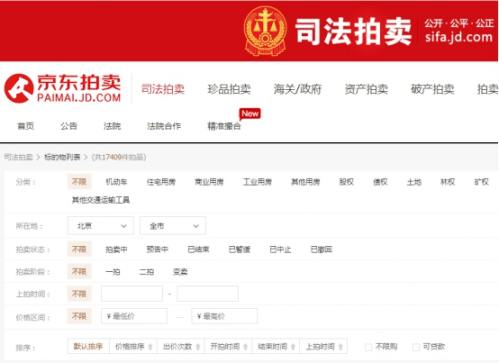
Task: Filter auction stage by 一拍
Action: [113, 272]
